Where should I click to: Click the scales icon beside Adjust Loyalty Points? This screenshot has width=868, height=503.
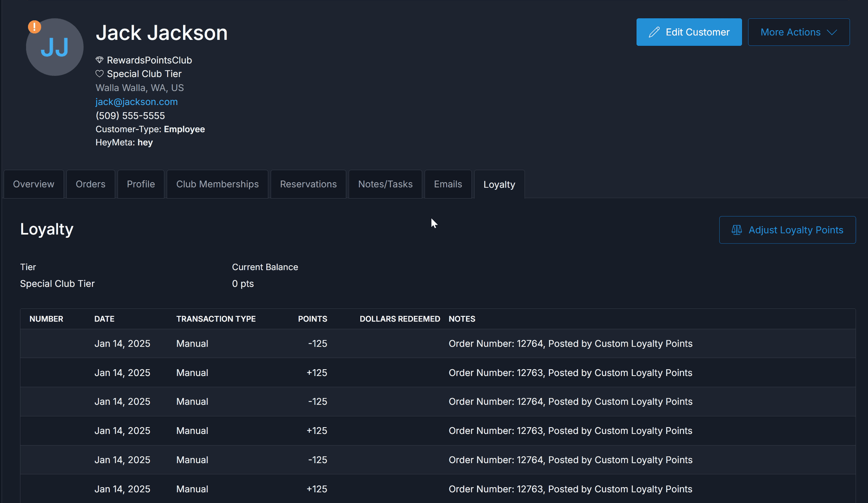(736, 230)
